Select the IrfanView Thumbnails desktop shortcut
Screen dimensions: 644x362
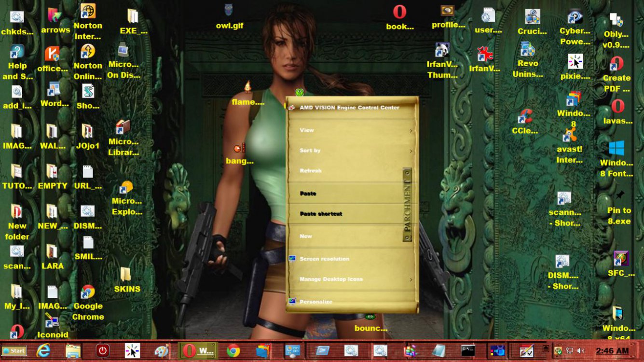click(x=442, y=61)
